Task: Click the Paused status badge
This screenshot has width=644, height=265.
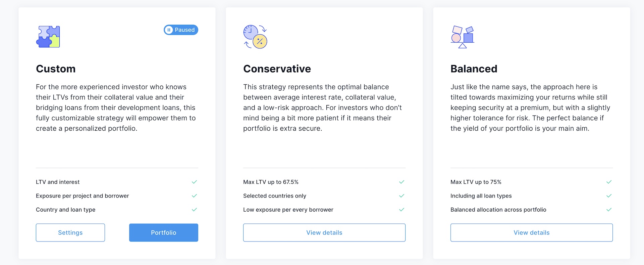Action: (x=181, y=30)
